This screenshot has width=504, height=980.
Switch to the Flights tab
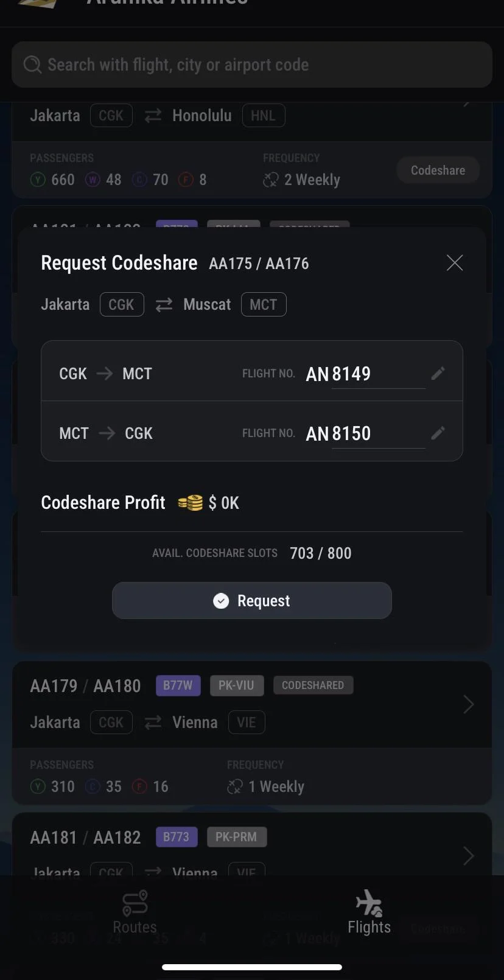click(x=369, y=911)
